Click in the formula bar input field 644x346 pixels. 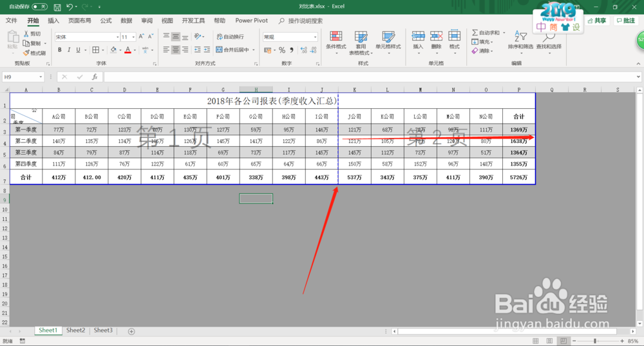click(370, 77)
